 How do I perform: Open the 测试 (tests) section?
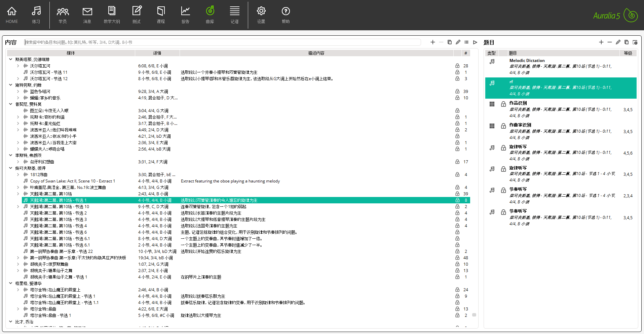pos(137,15)
